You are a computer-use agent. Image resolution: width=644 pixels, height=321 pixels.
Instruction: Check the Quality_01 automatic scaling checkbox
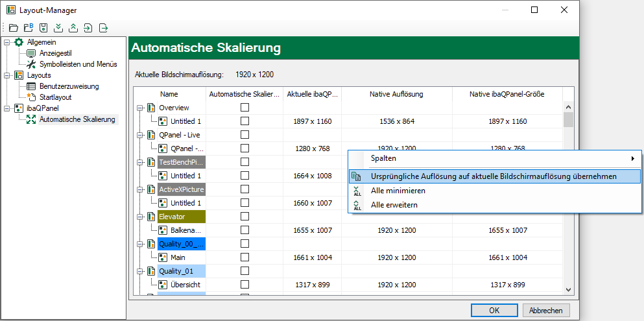coord(244,271)
